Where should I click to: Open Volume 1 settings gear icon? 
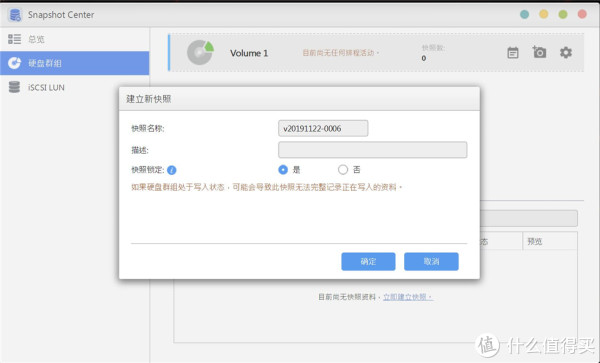click(x=566, y=52)
